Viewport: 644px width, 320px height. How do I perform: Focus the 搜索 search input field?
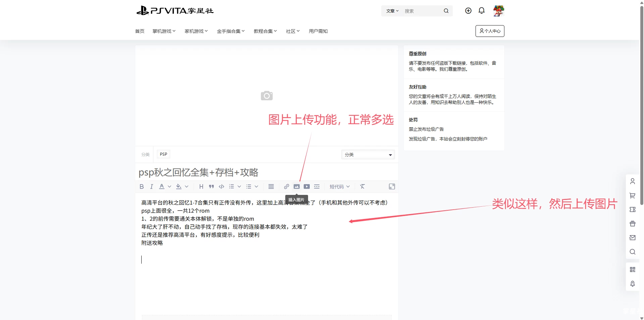422,11
